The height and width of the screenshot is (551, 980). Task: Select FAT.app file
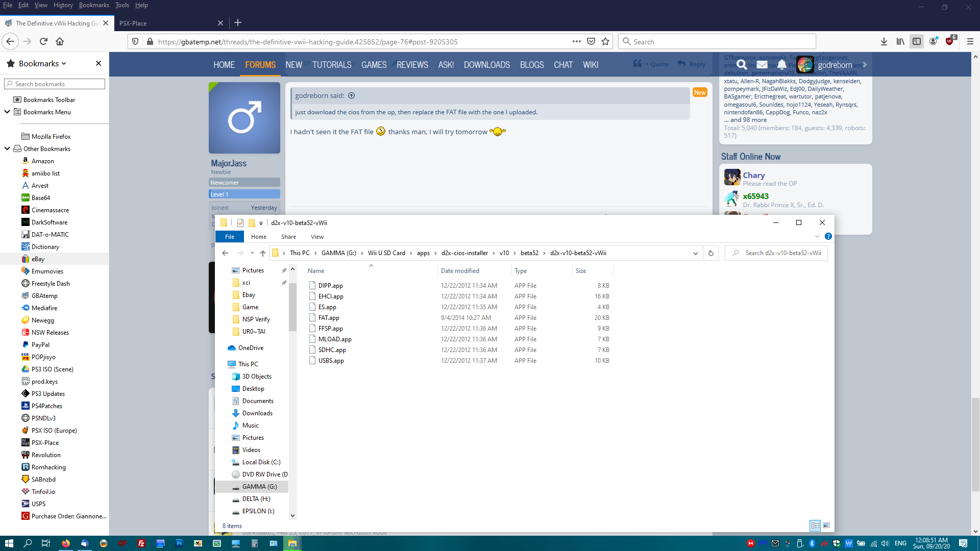click(x=329, y=318)
